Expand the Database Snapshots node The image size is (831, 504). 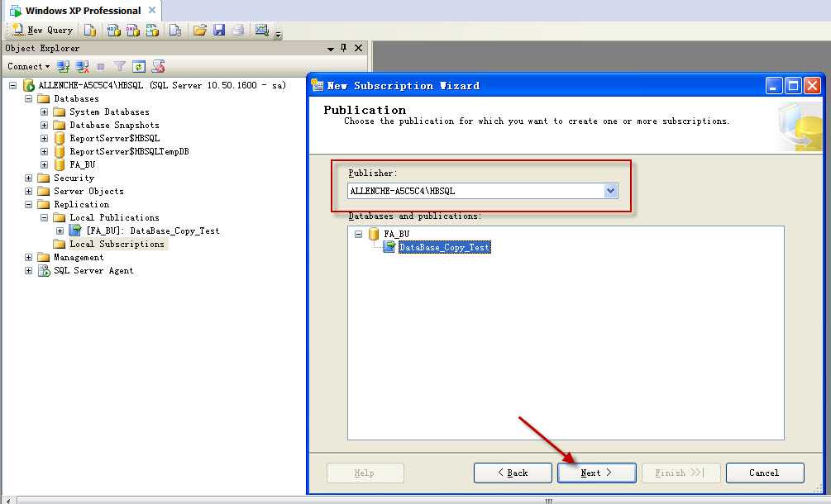tap(44, 125)
